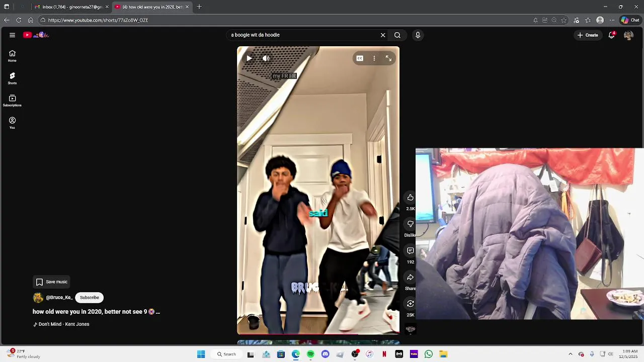The image size is (644, 362).
Task: Open a new browser tab
Action: pos(199,7)
